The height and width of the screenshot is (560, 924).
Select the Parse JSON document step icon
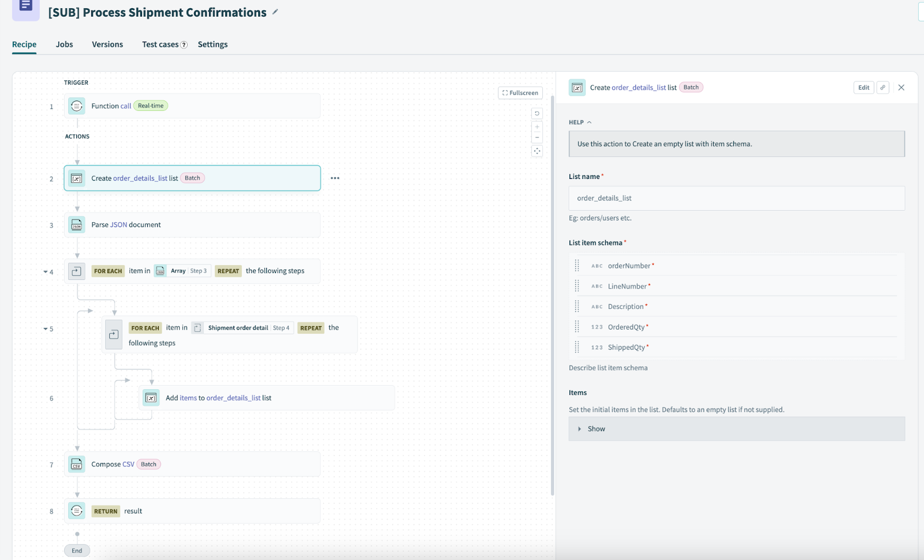(77, 225)
